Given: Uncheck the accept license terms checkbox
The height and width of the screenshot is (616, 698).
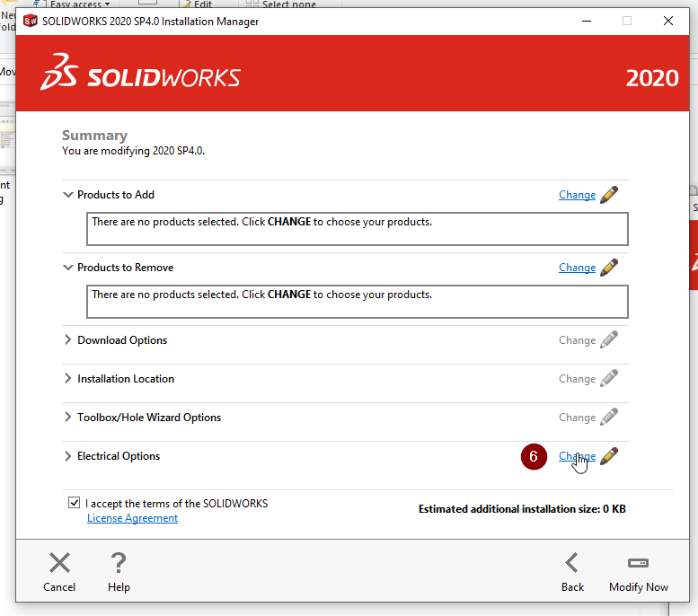Looking at the screenshot, I should coord(74,503).
